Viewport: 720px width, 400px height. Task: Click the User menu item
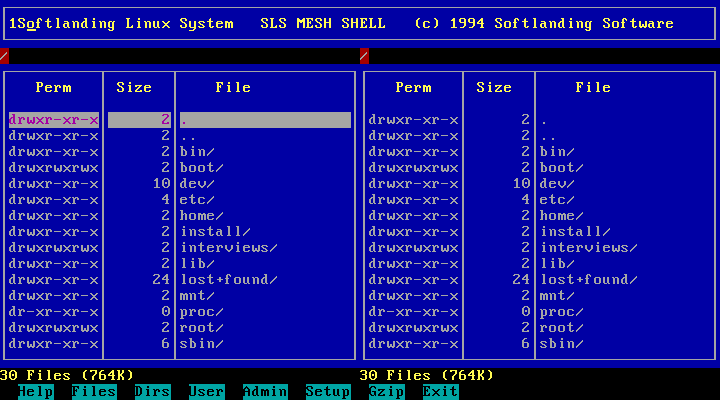click(207, 391)
